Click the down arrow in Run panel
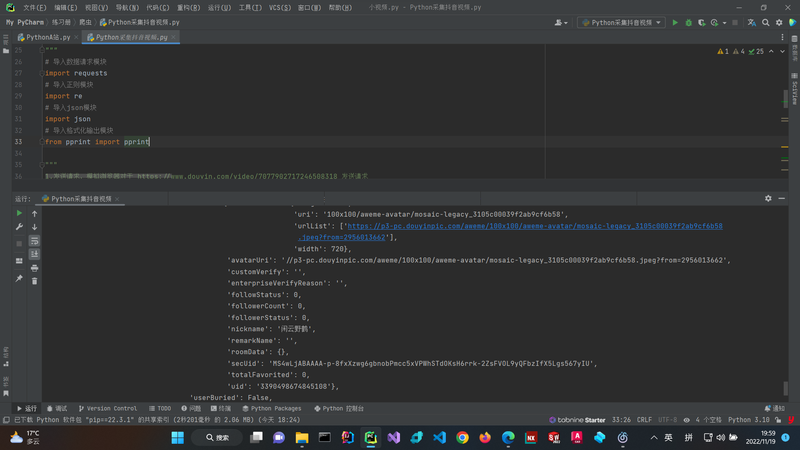The image size is (800, 450). pyautogui.click(x=34, y=227)
